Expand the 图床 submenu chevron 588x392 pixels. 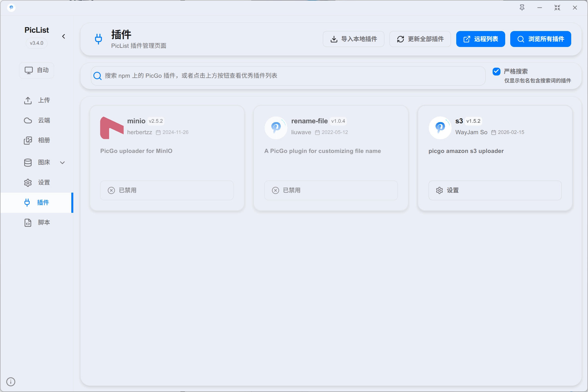(62, 162)
